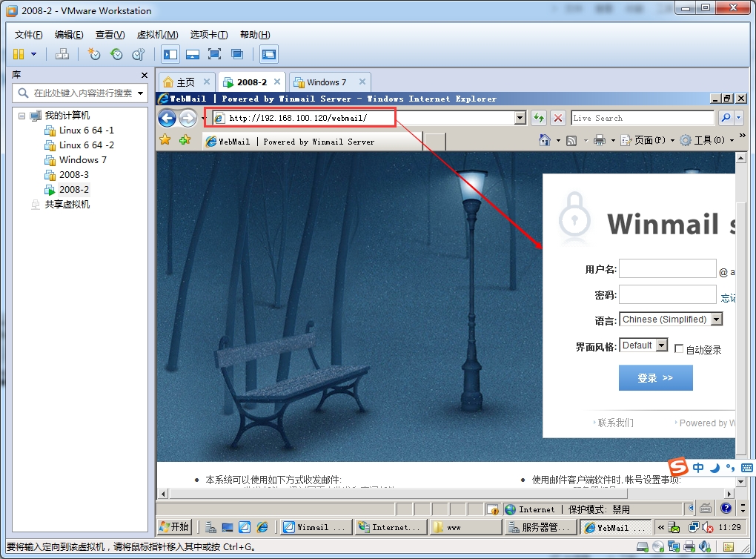Click the RSS feeds icon
The height and width of the screenshot is (559, 756).
click(x=571, y=141)
